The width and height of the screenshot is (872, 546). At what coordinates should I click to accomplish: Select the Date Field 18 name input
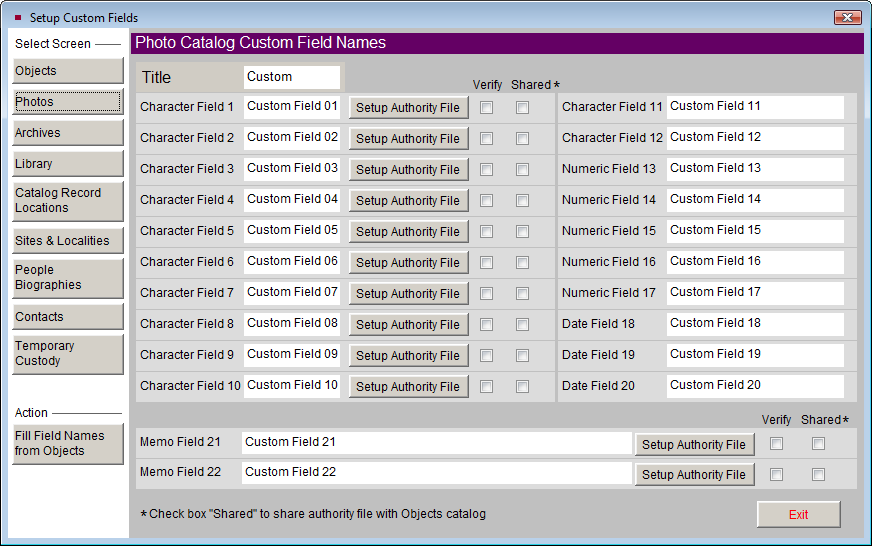point(755,324)
